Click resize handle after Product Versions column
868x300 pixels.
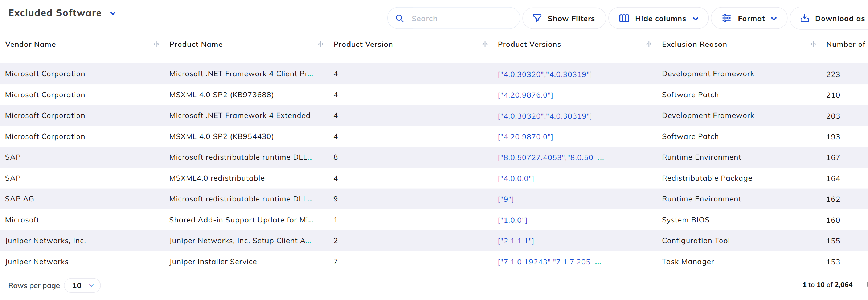[649, 44]
